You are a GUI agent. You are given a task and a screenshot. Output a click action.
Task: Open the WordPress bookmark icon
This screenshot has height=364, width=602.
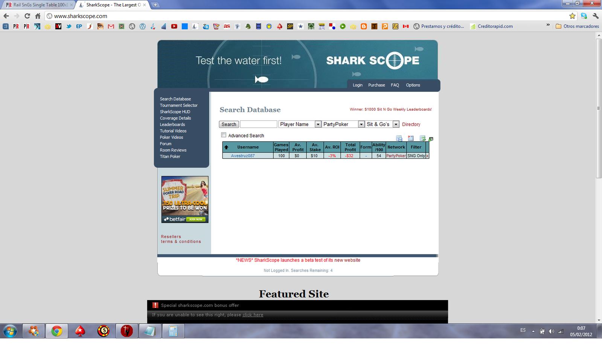pos(142,26)
